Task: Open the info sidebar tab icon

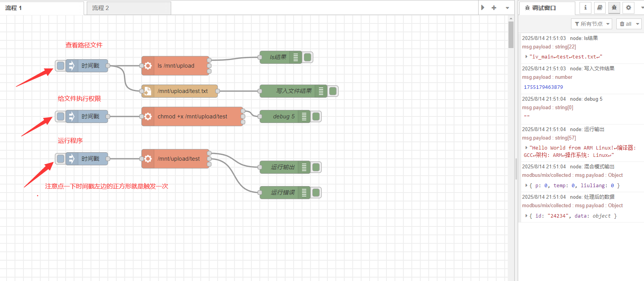Action: pos(585,8)
